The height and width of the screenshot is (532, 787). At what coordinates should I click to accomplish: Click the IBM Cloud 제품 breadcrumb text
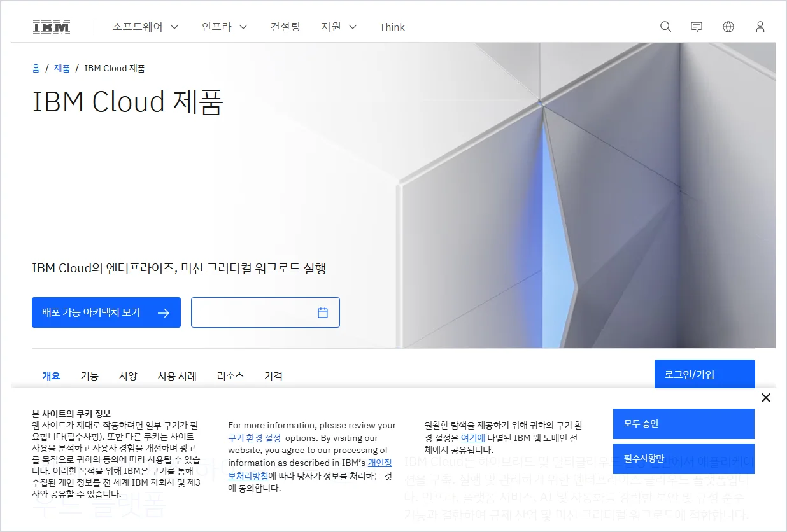(x=115, y=68)
